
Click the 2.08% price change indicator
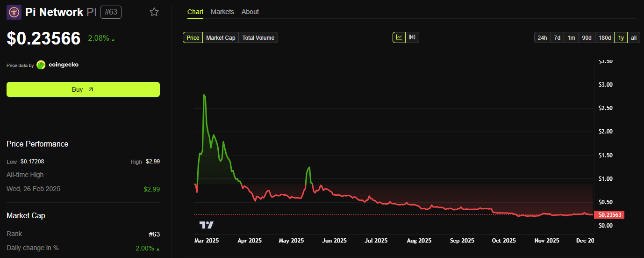(x=101, y=38)
